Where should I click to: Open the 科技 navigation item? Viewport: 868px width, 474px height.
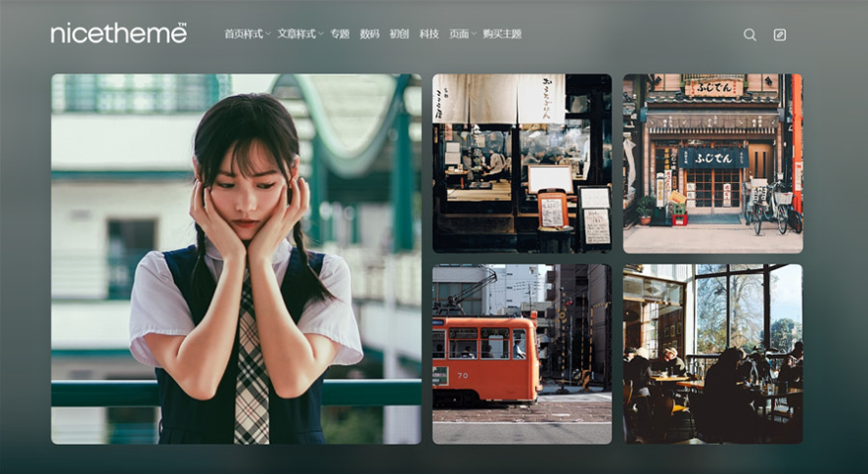pyautogui.click(x=429, y=34)
